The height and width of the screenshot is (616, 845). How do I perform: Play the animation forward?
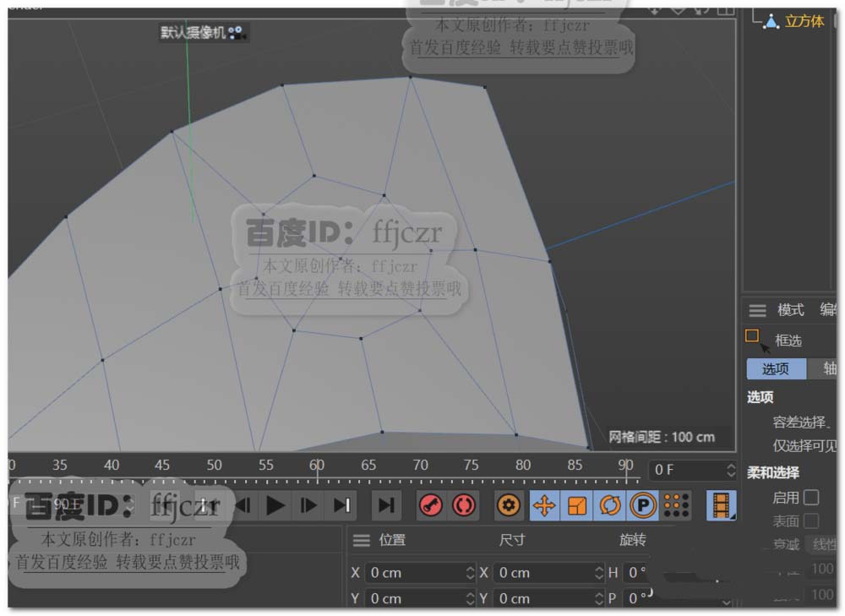coord(275,505)
